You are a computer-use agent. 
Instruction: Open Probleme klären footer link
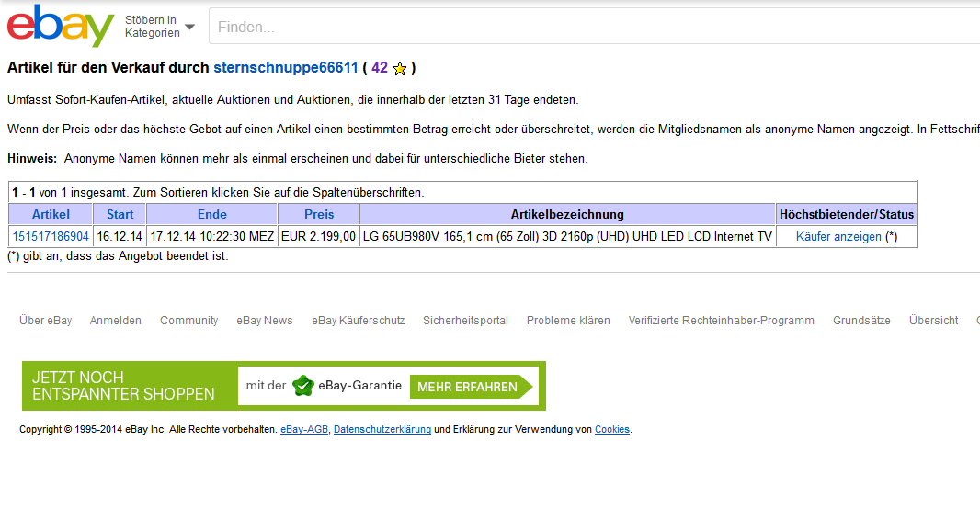tap(568, 321)
